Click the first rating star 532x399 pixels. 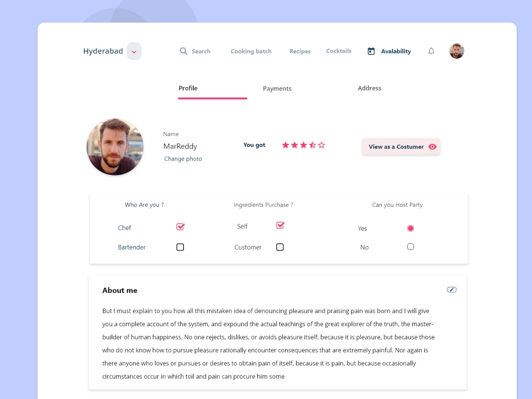click(285, 145)
